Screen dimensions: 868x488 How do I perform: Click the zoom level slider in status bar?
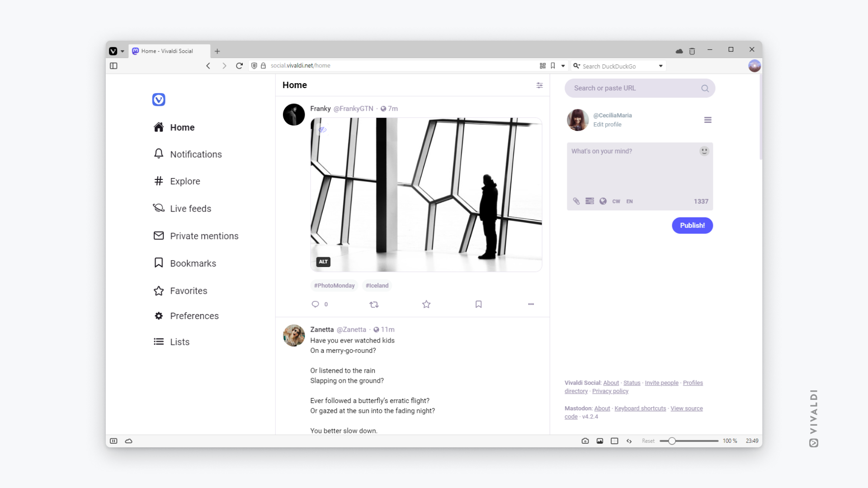672,441
